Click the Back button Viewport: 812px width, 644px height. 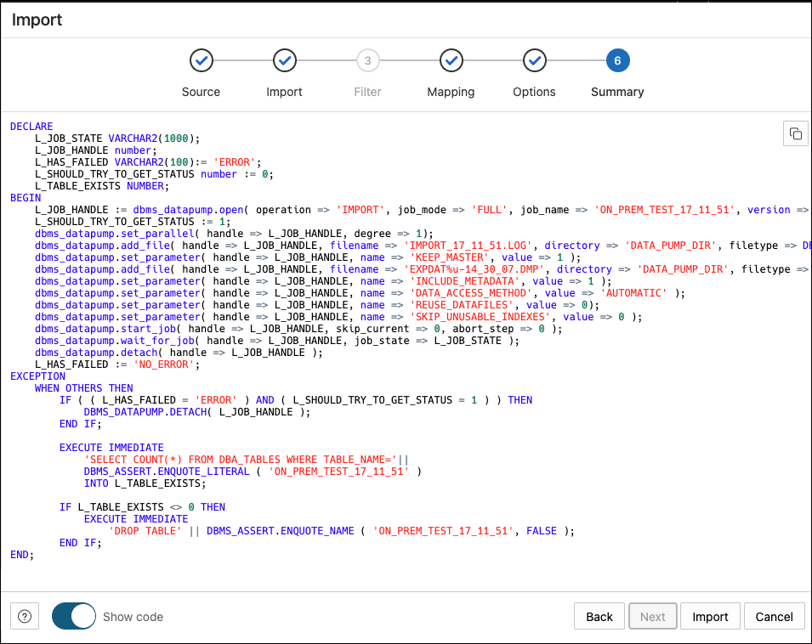pos(599,616)
